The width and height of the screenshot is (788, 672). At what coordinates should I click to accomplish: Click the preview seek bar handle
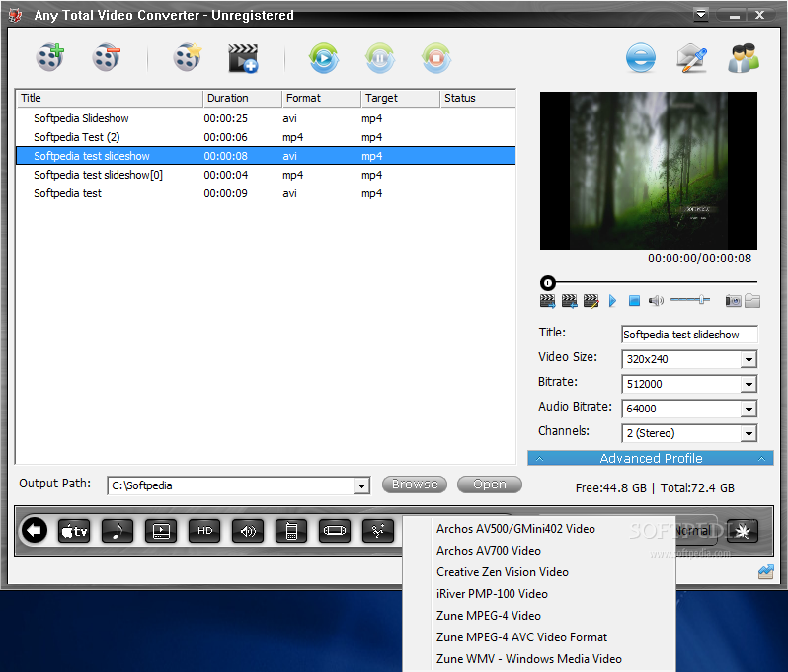coord(548,283)
